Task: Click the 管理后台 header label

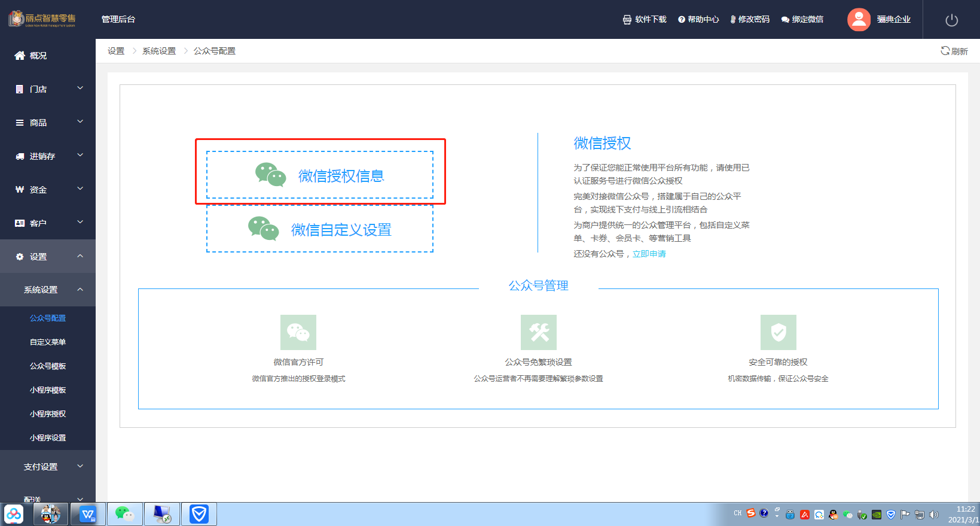Action: click(118, 19)
